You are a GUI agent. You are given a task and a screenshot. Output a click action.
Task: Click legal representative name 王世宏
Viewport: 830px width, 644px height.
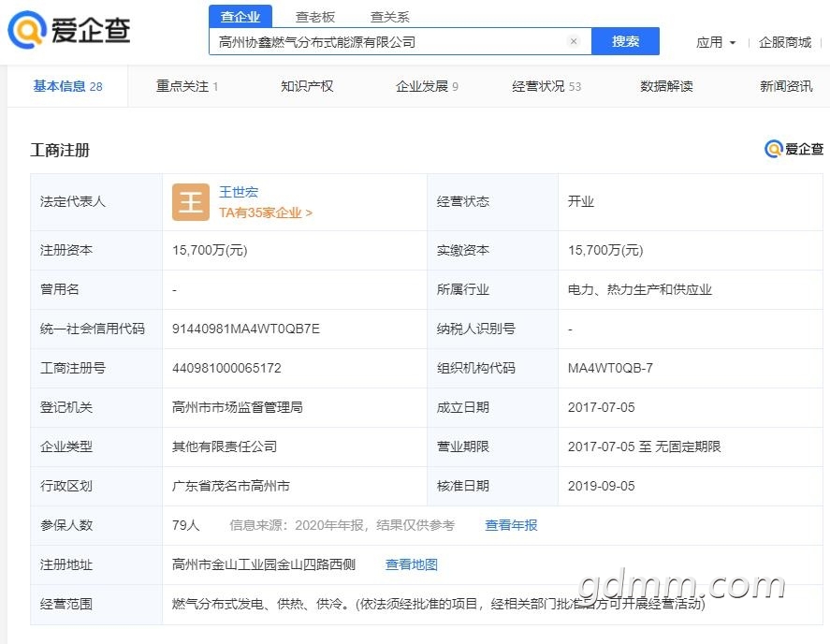[x=239, y=192]
